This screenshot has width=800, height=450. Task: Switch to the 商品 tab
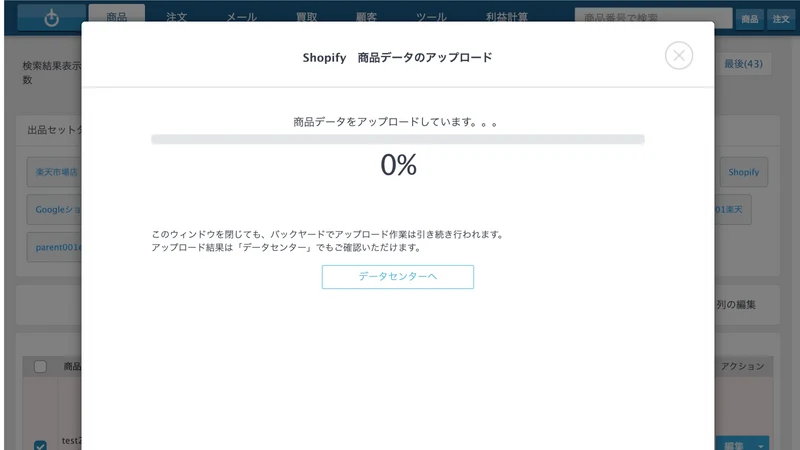point(117,15)
